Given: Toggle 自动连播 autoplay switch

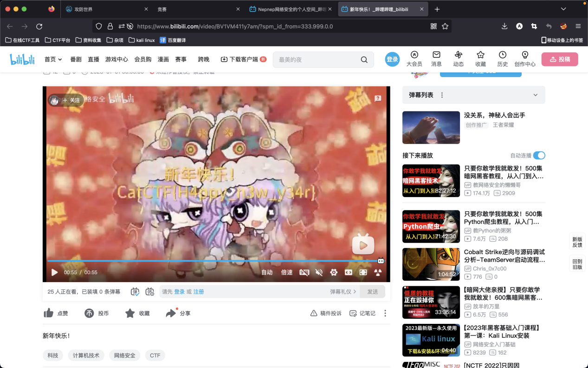Looking at the screenshot, I should pos(539,156).
